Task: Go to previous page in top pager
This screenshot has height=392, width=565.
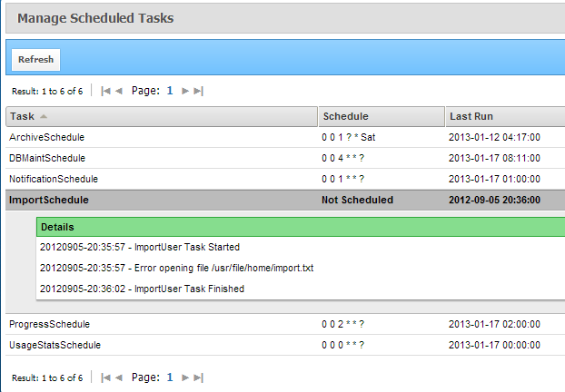Action: (119, 91)
